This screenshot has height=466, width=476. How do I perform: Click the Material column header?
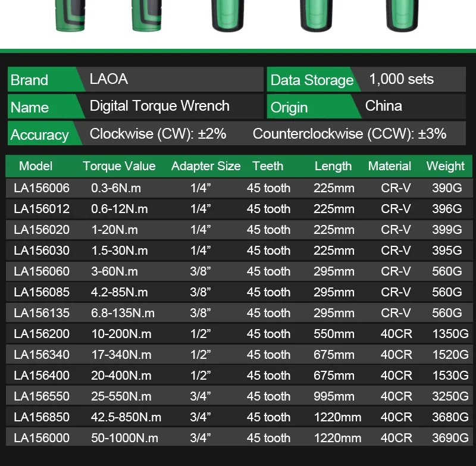(x=390, y=166)
